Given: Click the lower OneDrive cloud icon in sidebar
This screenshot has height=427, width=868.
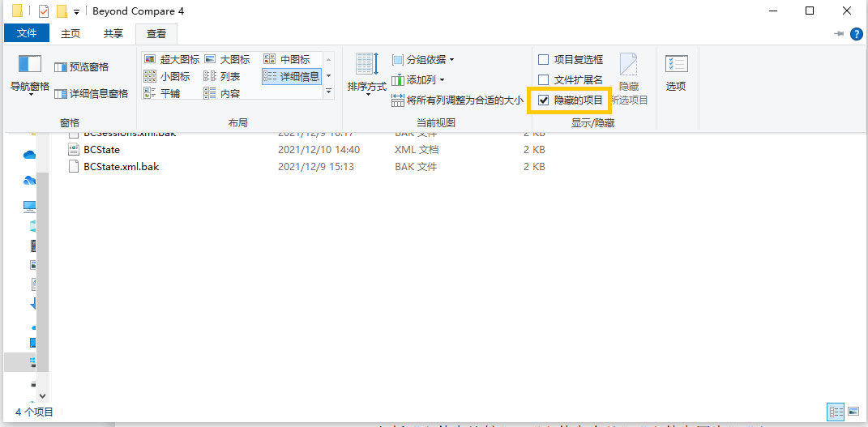Looking at the screenshot, I should (29, 181).
